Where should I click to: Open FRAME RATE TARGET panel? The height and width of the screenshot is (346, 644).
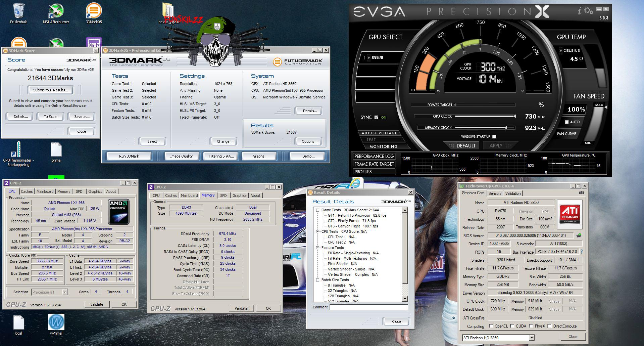tap(374, 164)
